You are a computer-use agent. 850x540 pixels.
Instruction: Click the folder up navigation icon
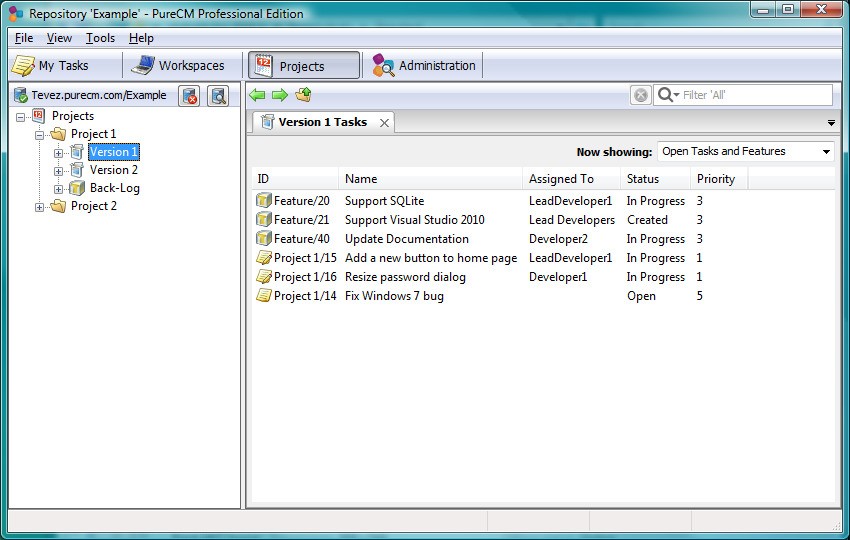click(304, 95)
